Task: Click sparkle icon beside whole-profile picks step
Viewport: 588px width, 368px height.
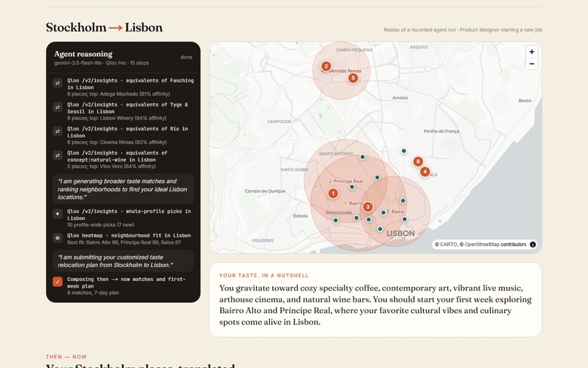Action: (58, 214)
